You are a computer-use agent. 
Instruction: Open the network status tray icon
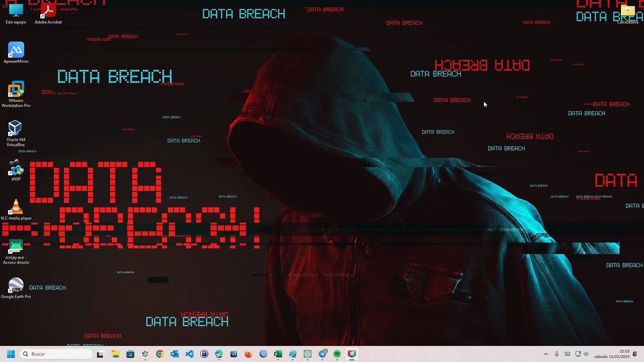[x=578, y=354]
